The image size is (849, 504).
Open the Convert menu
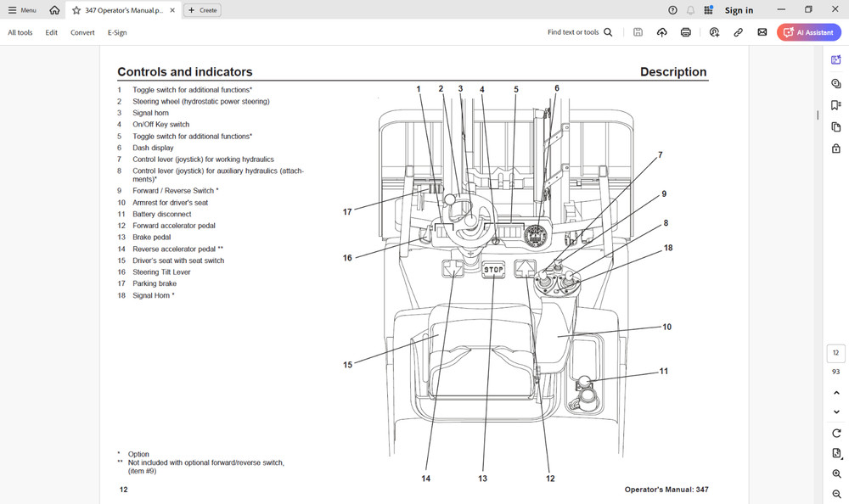pos(82,32)
